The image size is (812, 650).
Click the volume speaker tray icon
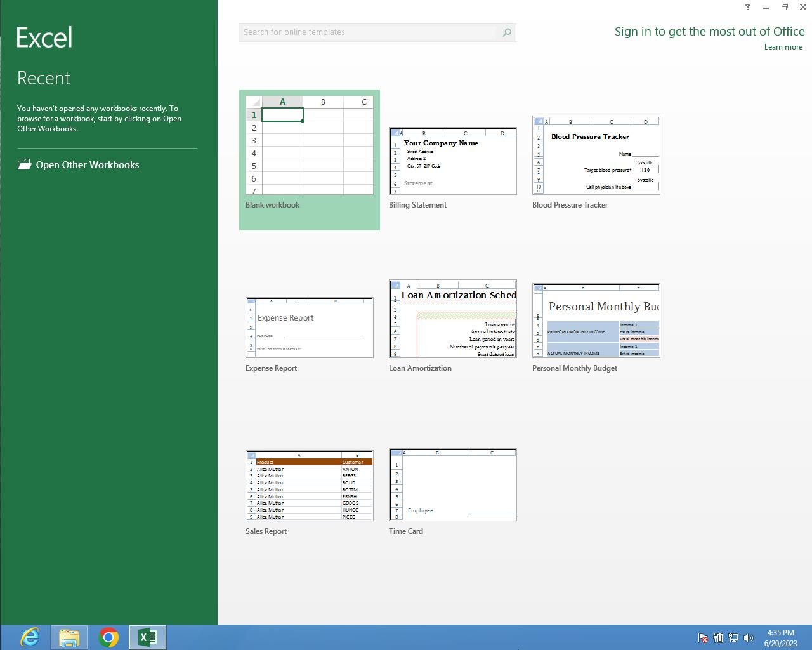click(x=749, y=638)
